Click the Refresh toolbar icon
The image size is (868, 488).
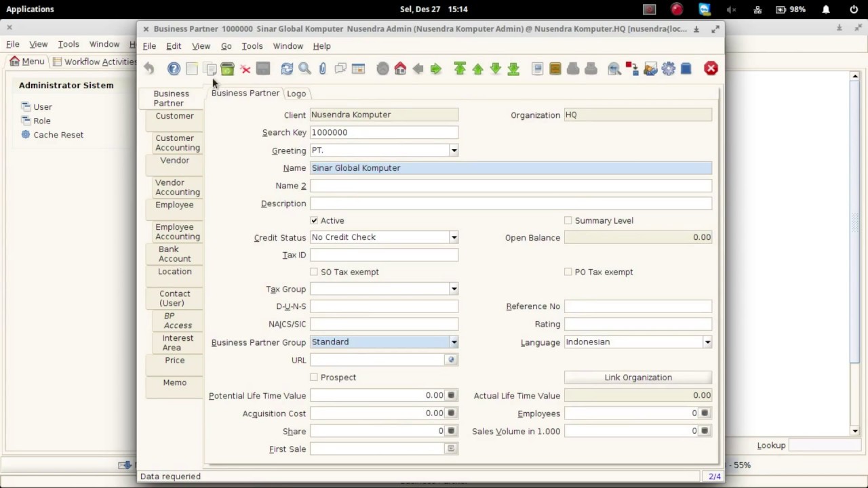[x=287, y=68]
